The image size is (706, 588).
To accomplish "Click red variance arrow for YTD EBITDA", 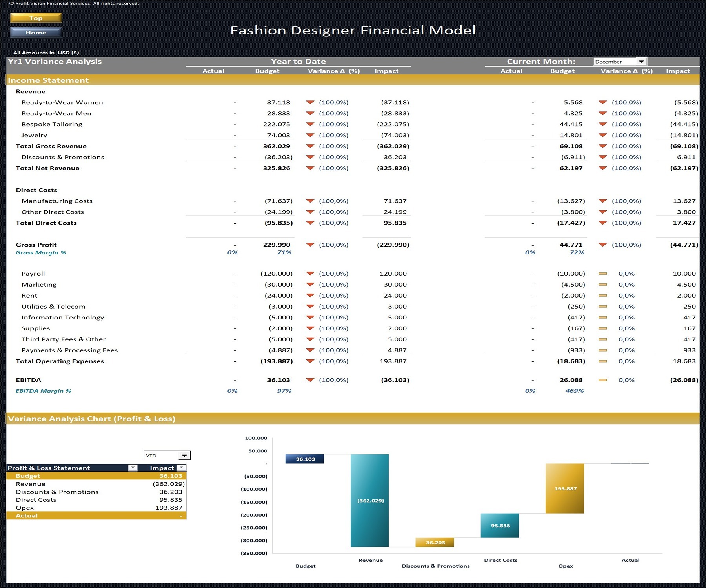I will [310, 380].
